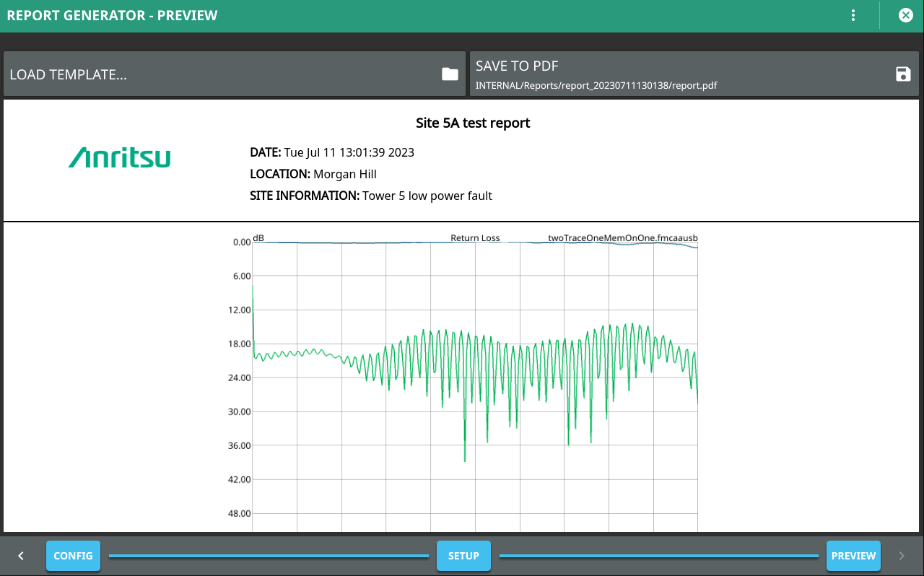Open the three-dot overflow menu
Image resolution: width=924 pixels, height=576 pixels.
point(853,15)
